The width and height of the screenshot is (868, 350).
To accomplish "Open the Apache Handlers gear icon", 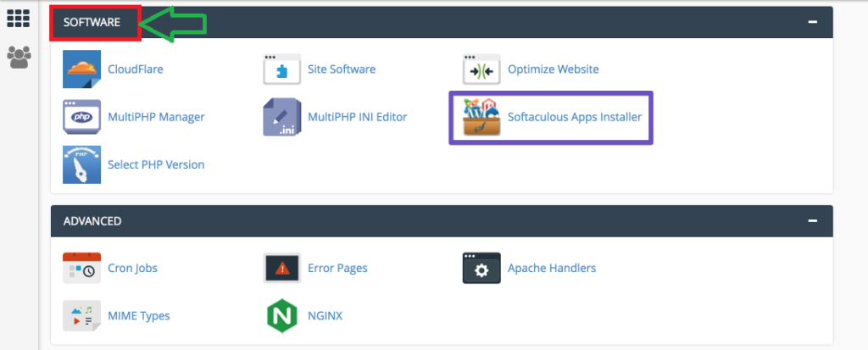I will pos(481,268).
